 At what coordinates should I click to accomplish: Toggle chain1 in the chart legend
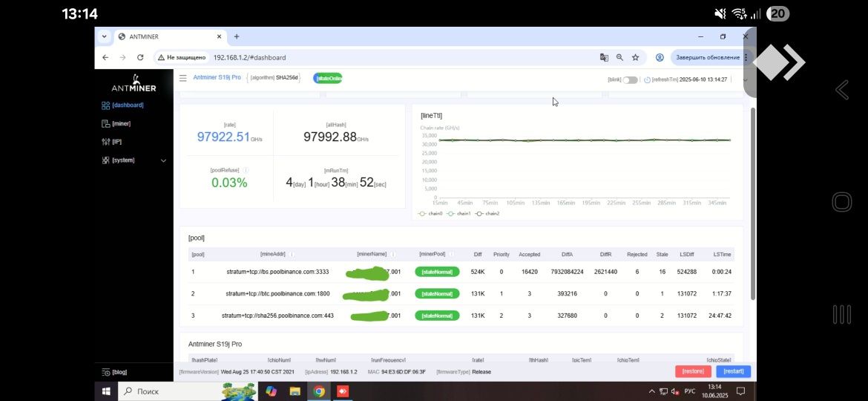click(x=458, y=213)
